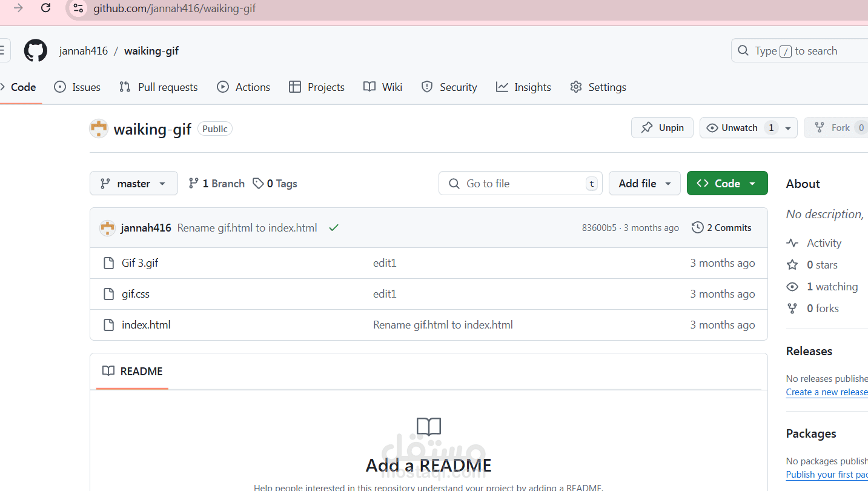Viewport: 868px width, 491px height.
Task: Open the Unwatch options dropdown arrow
Action: 788,128
